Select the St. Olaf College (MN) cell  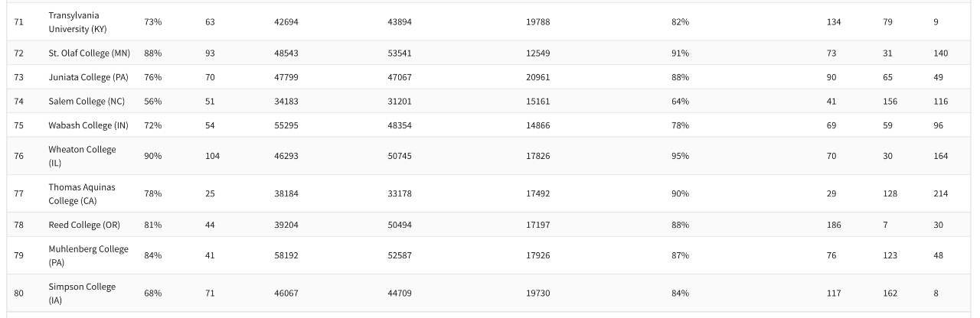89,53
